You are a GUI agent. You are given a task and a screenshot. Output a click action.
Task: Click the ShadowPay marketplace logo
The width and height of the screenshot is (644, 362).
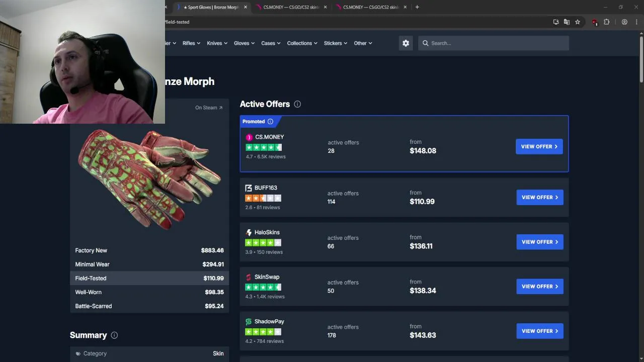(x=249, y=322)
